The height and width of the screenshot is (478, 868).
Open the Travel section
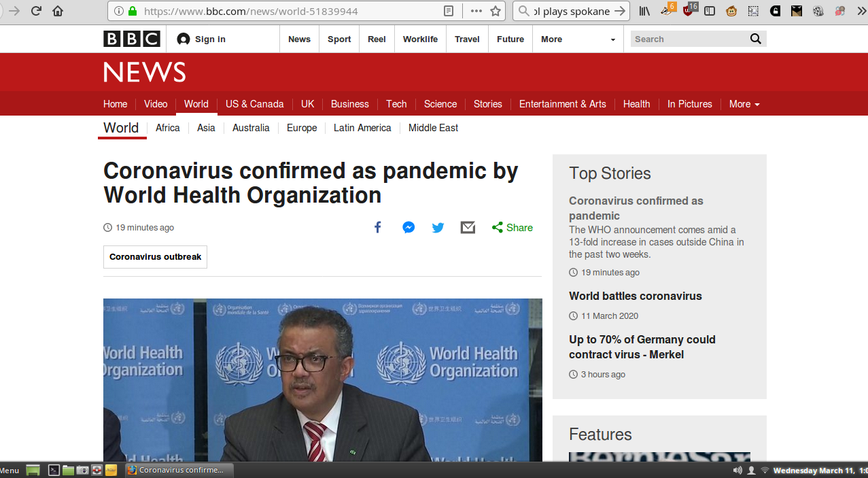(467, 39)
